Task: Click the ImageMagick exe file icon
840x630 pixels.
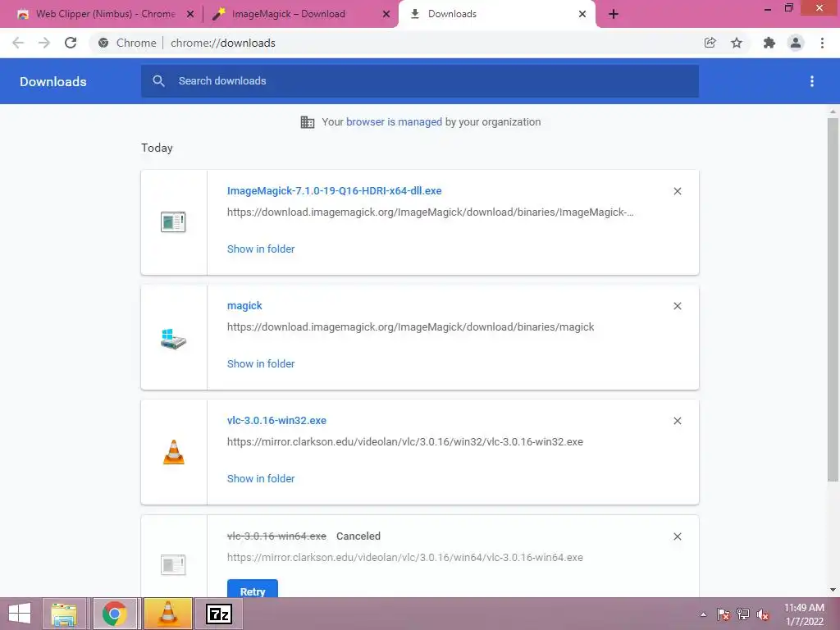Action: tap(173, 221)
